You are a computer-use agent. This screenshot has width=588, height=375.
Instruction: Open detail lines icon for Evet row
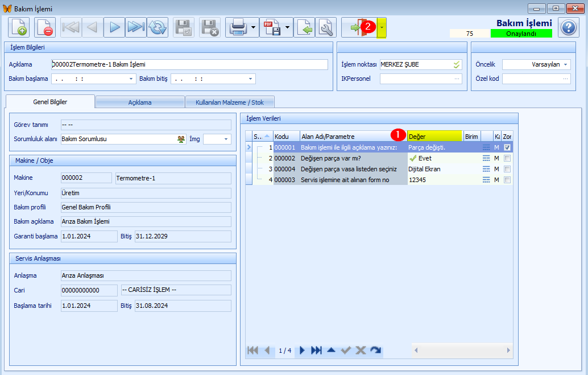coord(486,158)
